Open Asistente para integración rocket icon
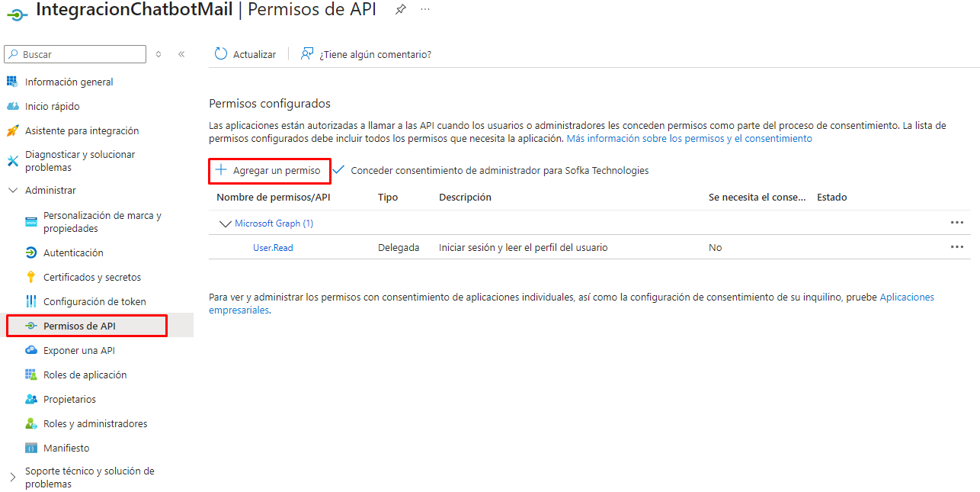Image resolution: width=980 pixels, height=492 pixels. click(x=12, y=130)
